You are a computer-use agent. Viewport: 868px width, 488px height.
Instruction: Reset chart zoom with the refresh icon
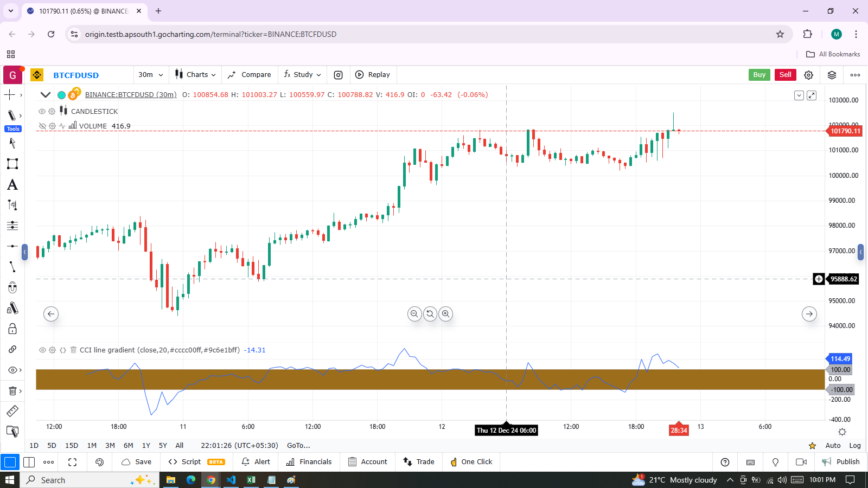coord(430,314)
